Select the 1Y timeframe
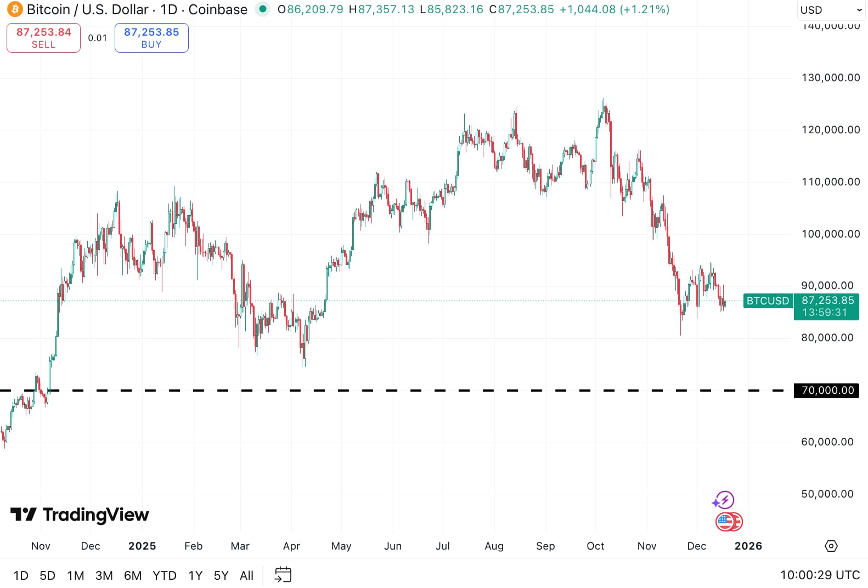 click(x=195, y=575)
